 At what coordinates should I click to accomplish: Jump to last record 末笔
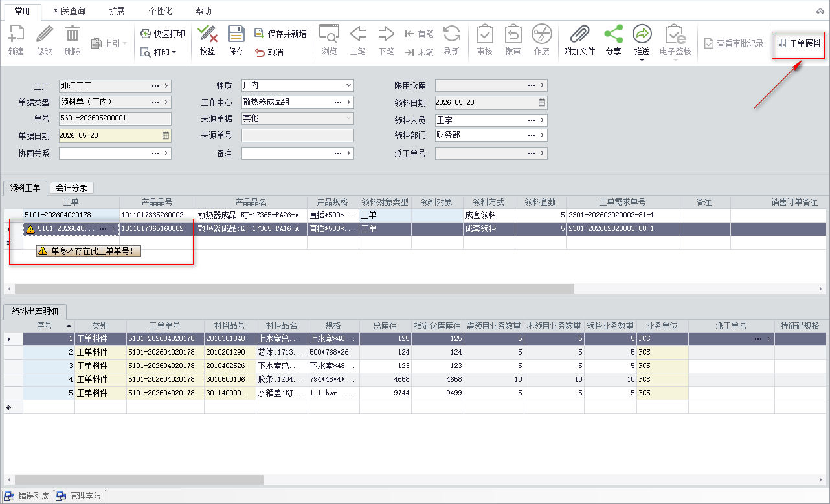coord(419,52)
